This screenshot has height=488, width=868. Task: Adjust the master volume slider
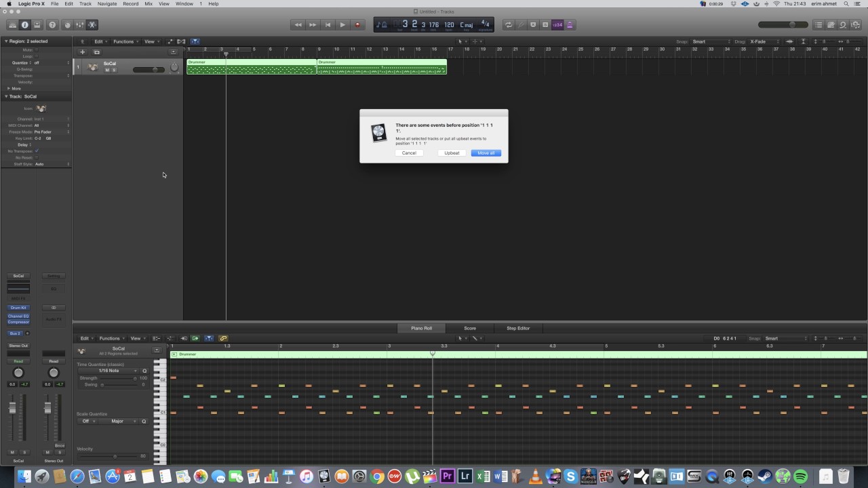783,25
